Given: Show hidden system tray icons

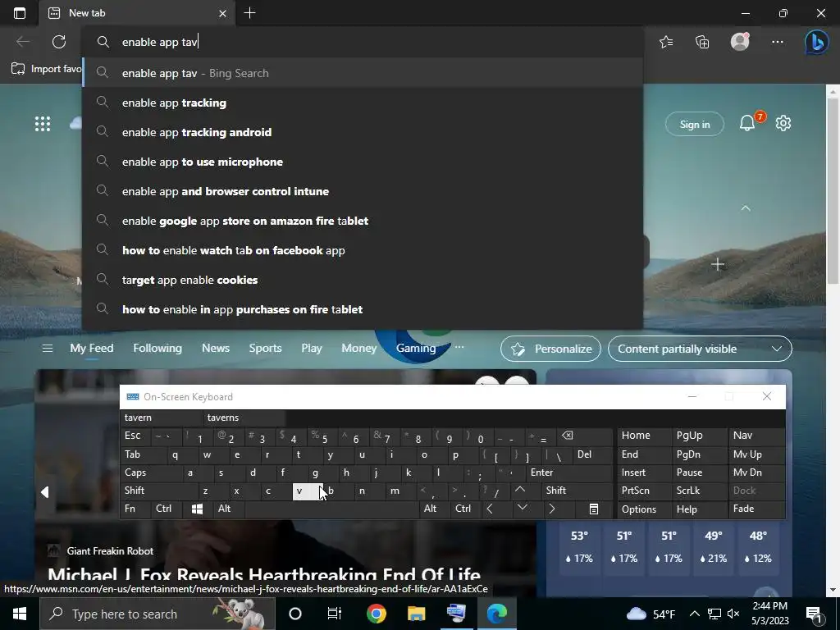Looking at the screenshot, I should (694, 614).
